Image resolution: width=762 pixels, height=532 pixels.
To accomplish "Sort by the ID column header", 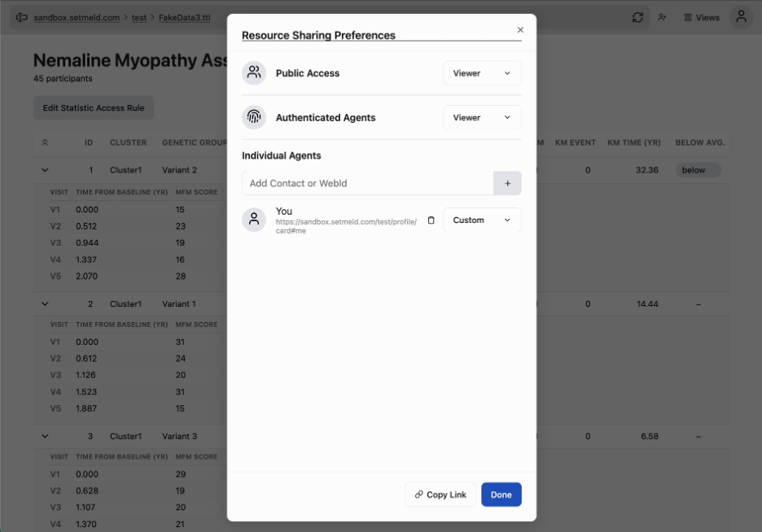I will [x=89, y=142].
